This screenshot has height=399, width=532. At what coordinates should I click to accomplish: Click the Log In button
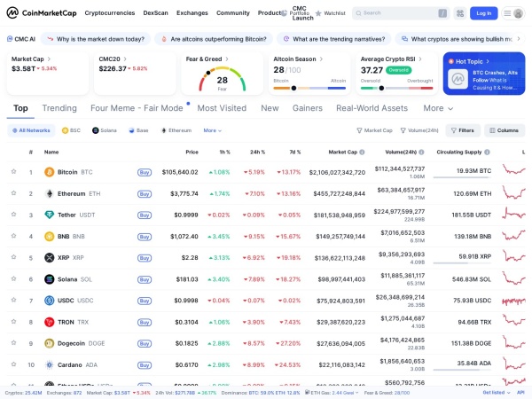[x=483, y=13]
